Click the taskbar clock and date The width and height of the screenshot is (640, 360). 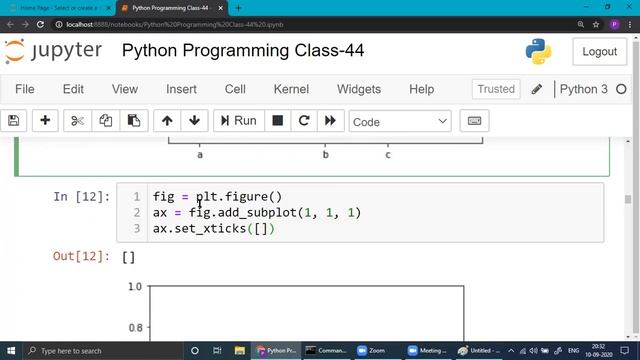click(x=598, y=351)
